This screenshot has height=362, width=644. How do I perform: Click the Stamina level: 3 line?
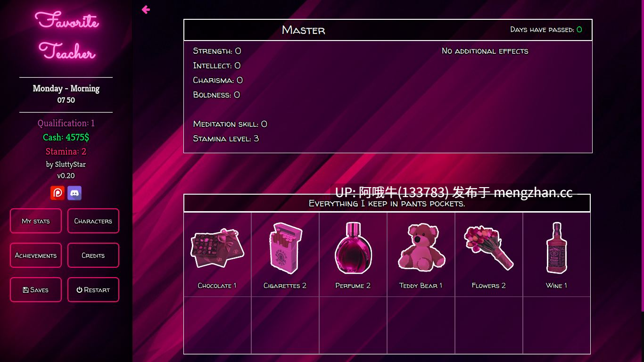click(x=226, y=139)
